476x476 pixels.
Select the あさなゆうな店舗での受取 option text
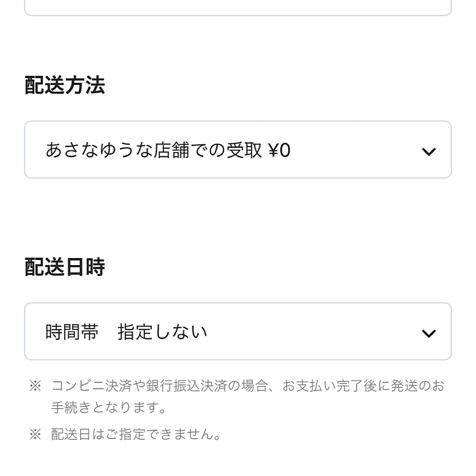tap(154, 150)
